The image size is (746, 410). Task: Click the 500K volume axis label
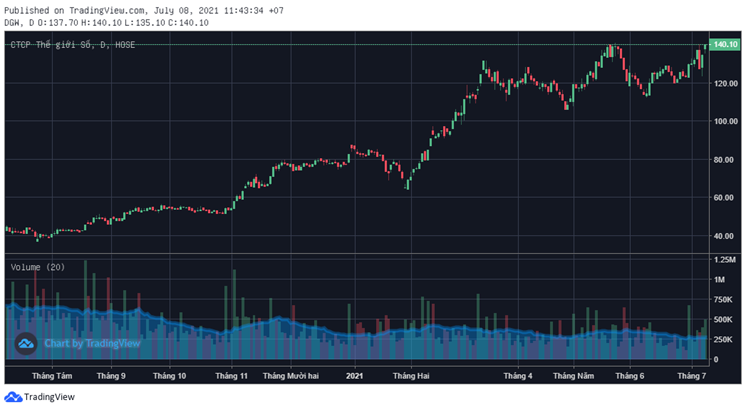(x=722, y=320)
